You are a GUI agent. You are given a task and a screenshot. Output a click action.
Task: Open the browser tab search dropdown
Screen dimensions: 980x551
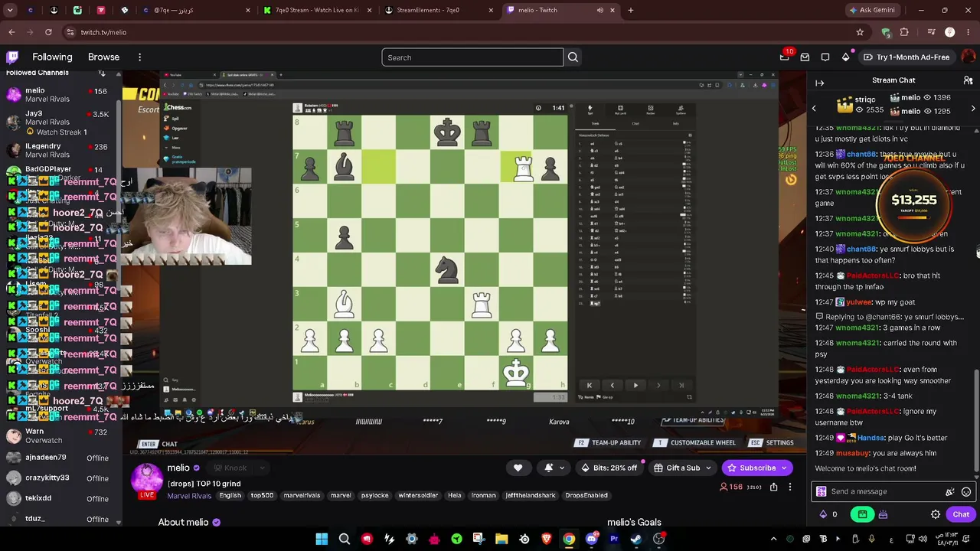(11, 10)
